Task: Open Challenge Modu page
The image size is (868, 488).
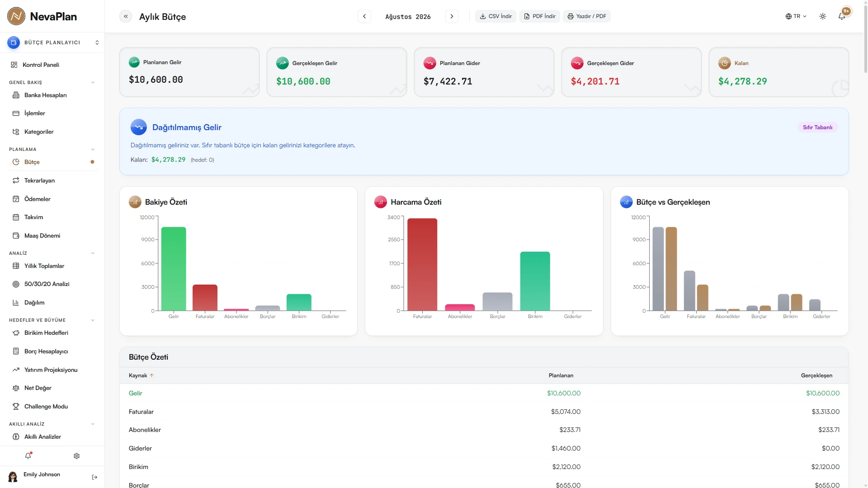Action: pyautogui.click(x=52, y=407)
